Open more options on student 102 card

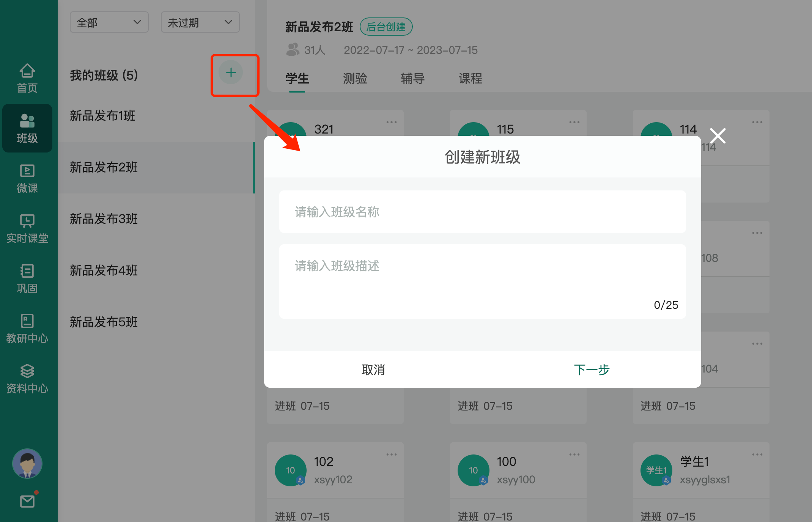tap(391, 454)
